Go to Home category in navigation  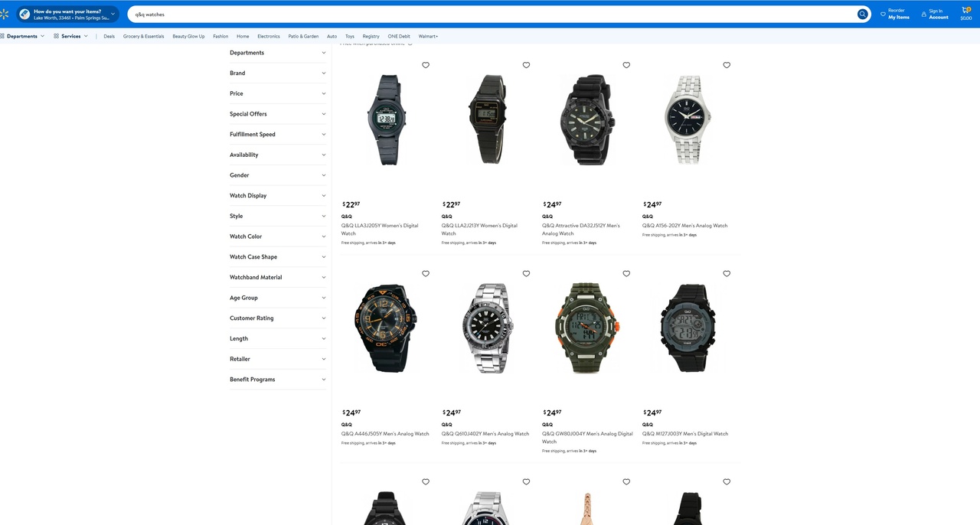point(243,36)
